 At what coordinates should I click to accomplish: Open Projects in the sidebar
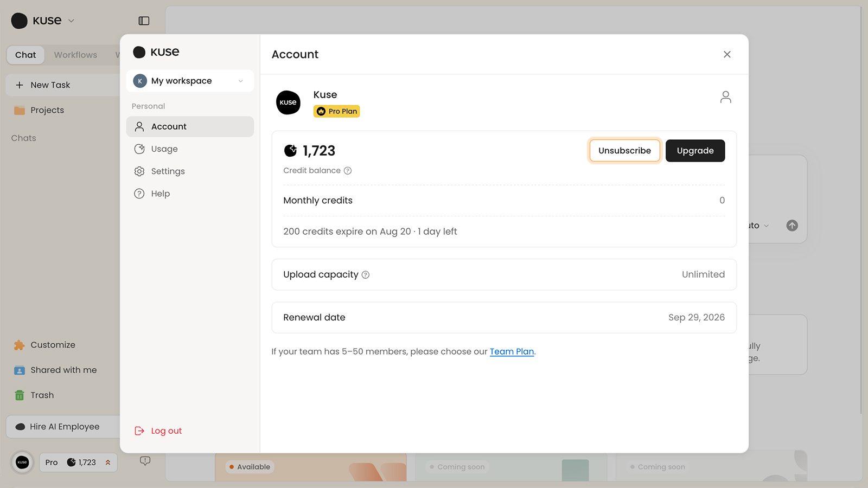(x=47, y=110)
